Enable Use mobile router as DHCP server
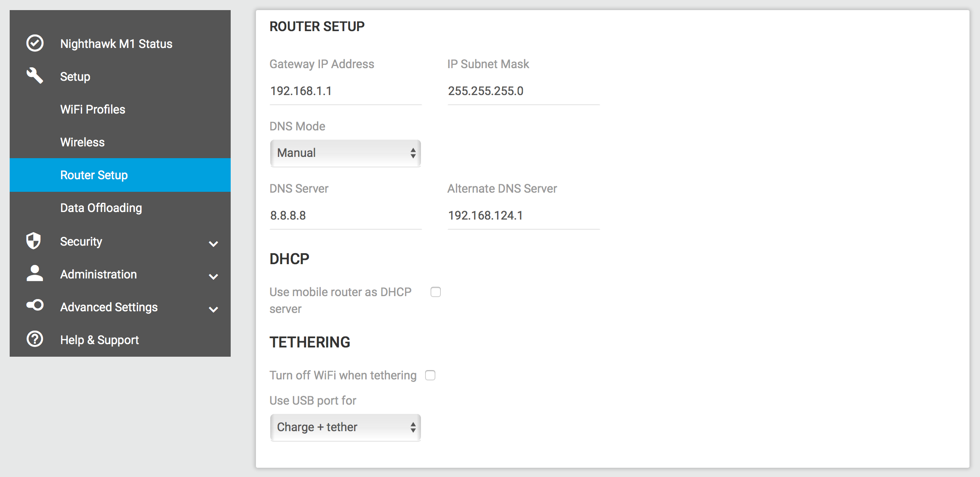 coord(436,292)
